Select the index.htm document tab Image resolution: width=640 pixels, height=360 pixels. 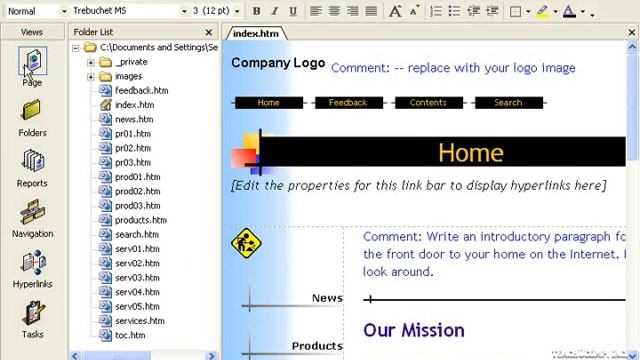click(256, 33)
